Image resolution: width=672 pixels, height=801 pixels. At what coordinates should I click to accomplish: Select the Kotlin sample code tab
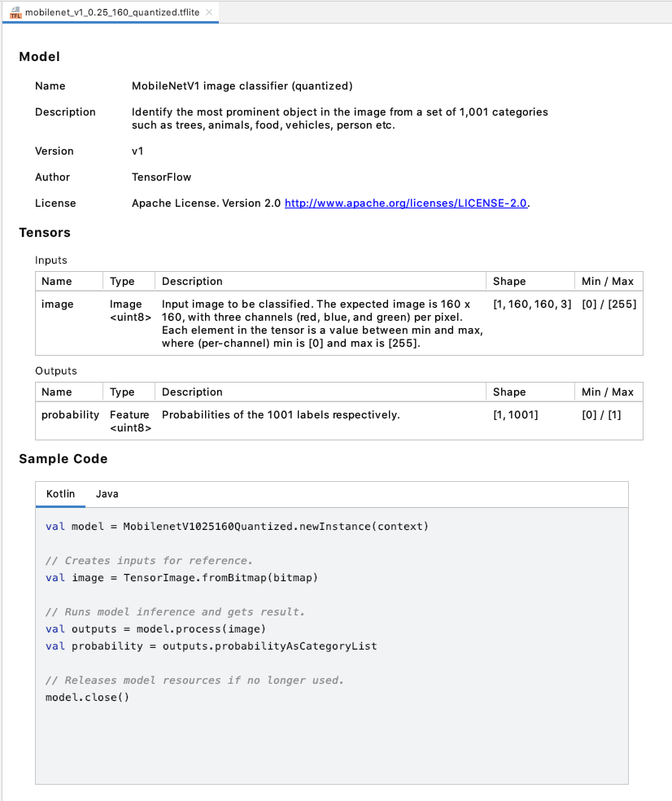tap(60, 494)
